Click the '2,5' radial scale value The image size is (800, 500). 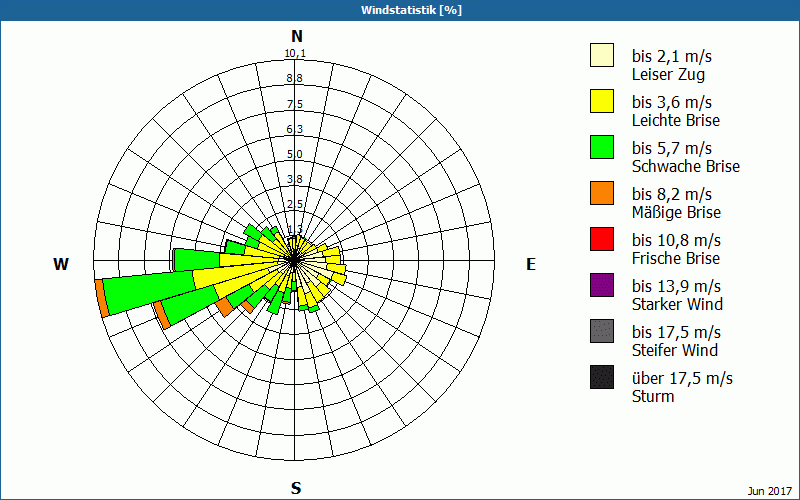[x=294, y=204]
